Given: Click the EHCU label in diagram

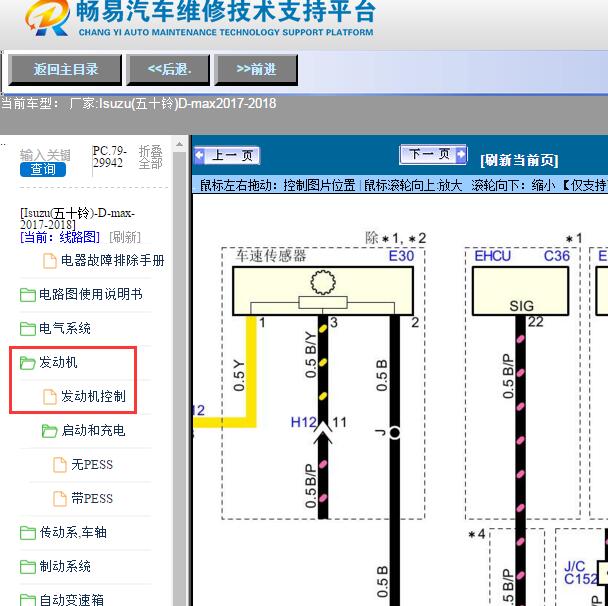Looking at the screenshot, I should (x=492, y=256).
